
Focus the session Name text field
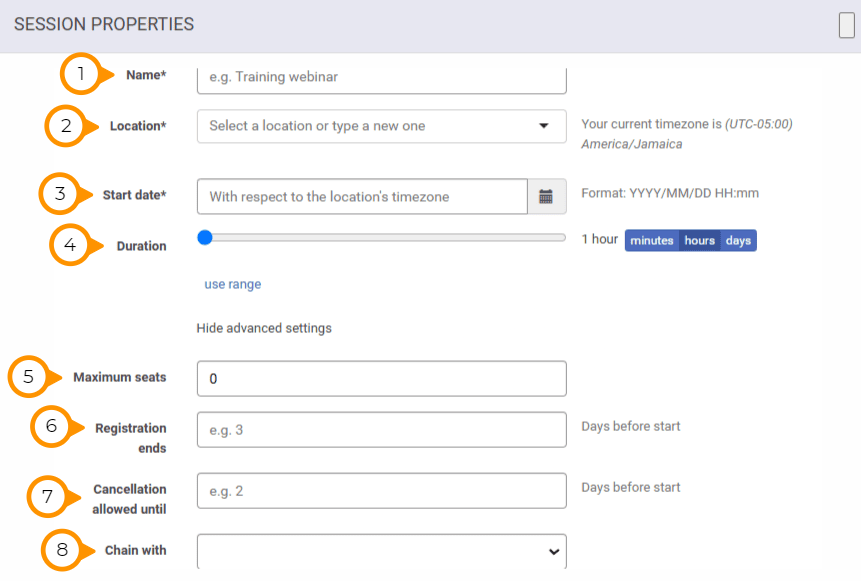[382, 78]
